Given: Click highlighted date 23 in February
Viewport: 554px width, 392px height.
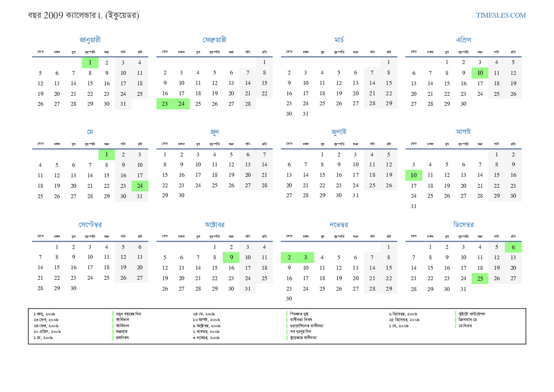Looking at the screenshot, I should pos(164,104).
